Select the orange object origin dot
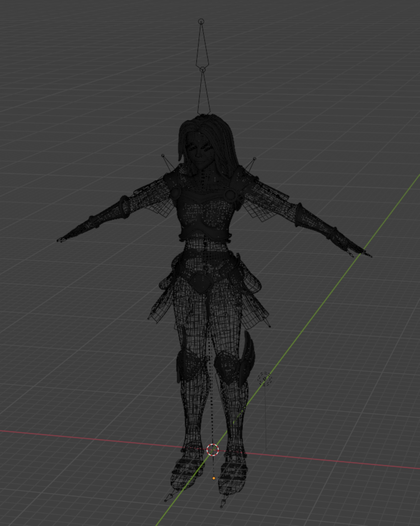The width and height of the screenshot is (420, 526). [214, 478]
